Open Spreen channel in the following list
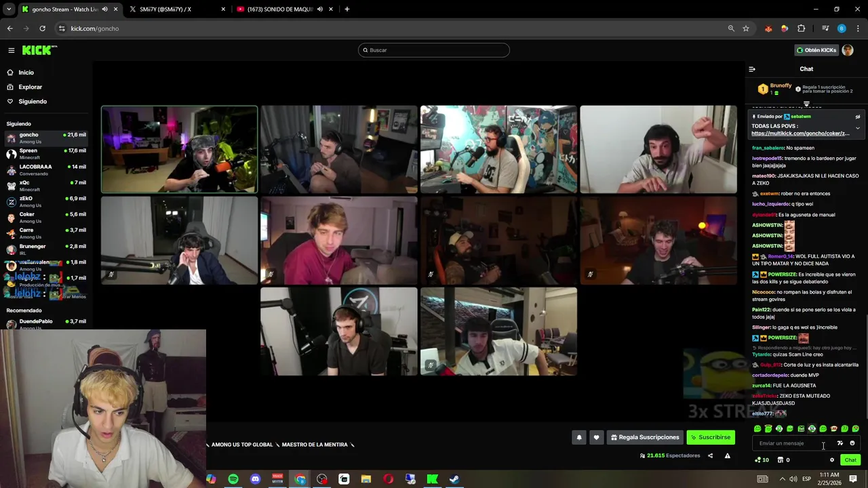Image resolution: width=868 pixels, height=488 pixels. (x=46, y=154)
